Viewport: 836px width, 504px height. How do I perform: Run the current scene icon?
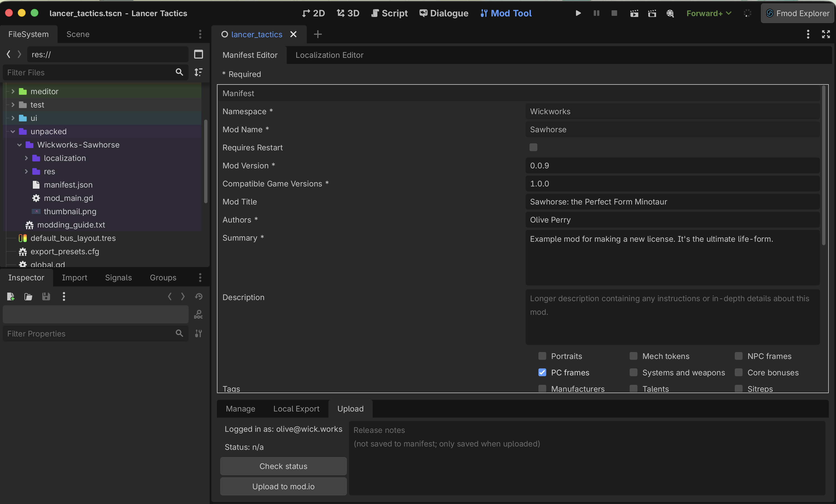[634, 13]
